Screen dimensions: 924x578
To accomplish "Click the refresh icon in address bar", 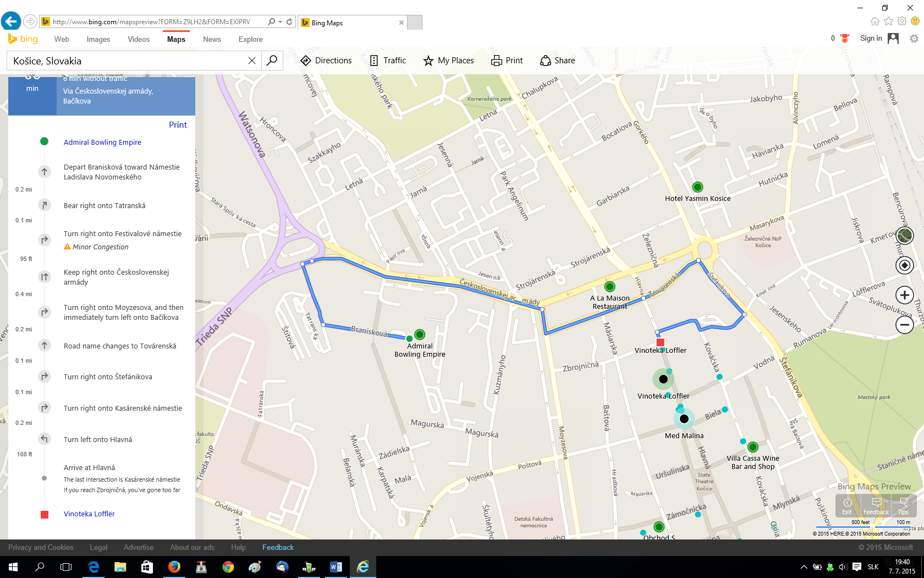I will pos(289,22).
